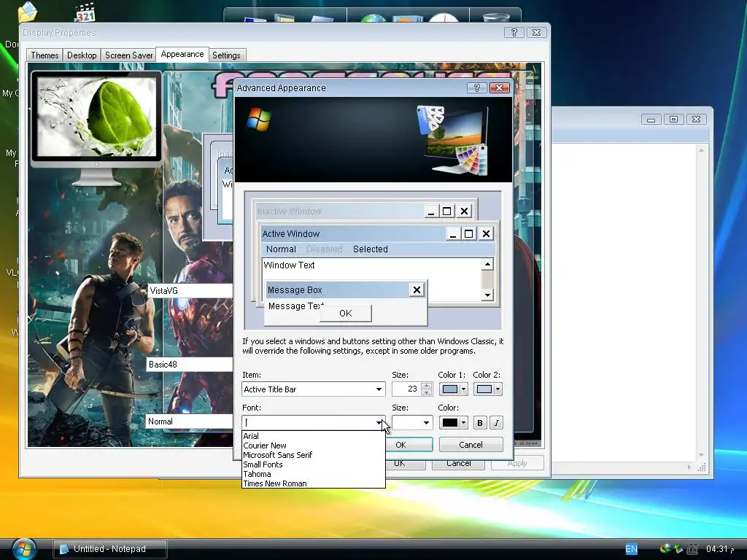Decrease item size with the down spinner

pos(426,392)
